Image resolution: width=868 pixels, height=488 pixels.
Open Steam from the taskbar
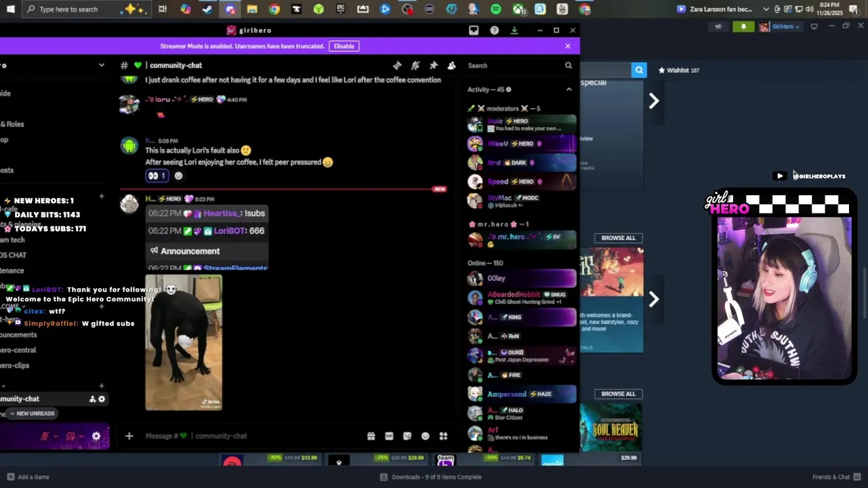pos(208,9)
